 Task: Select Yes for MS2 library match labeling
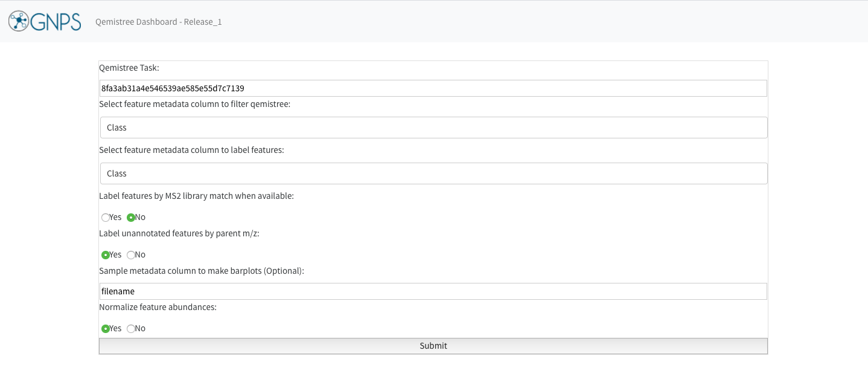(x=106, y=218)
